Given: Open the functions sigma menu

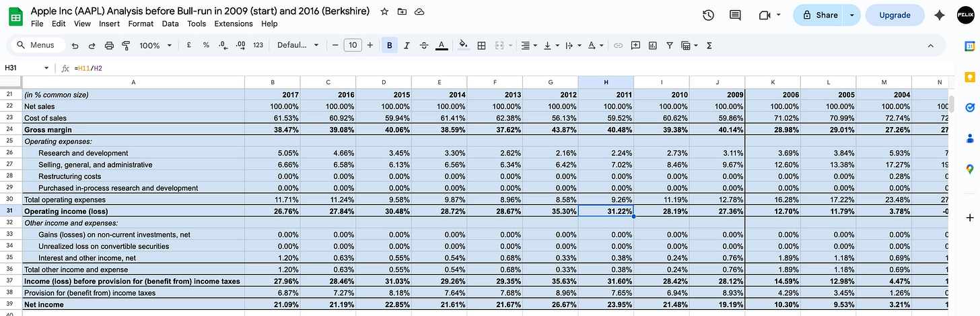Looking at the screenshot, I should point(709,46).
